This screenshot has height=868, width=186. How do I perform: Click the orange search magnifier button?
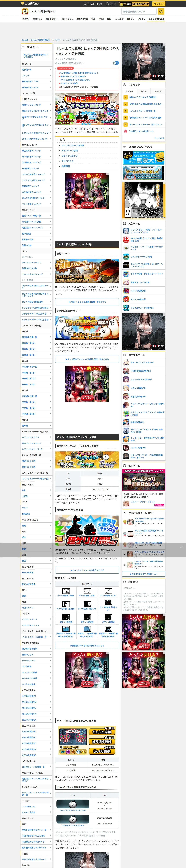coord(161,11)
